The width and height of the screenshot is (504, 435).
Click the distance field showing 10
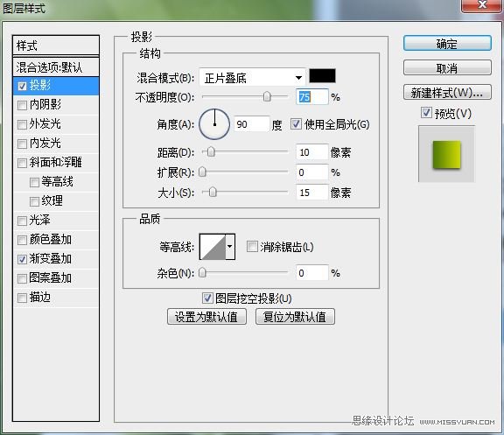[311, 152]
